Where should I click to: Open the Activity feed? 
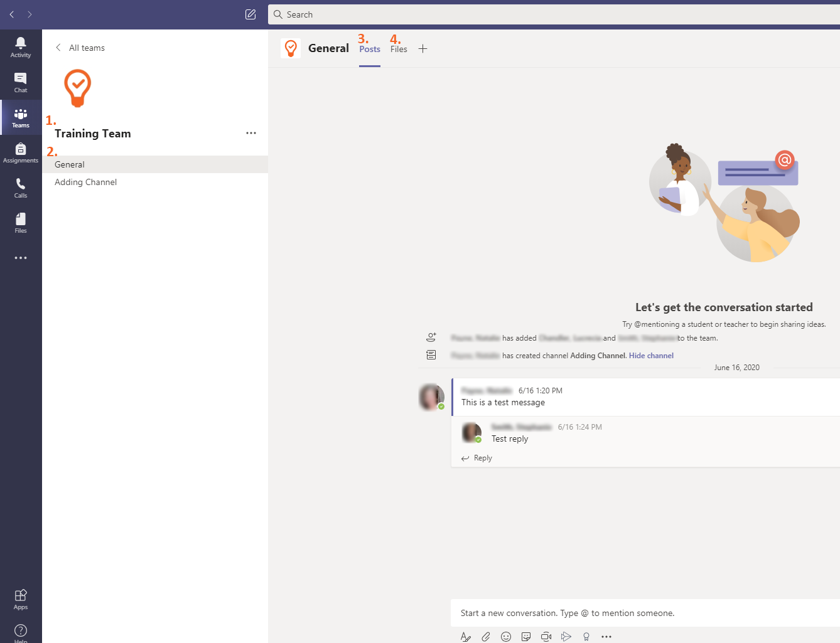point(21,47)
